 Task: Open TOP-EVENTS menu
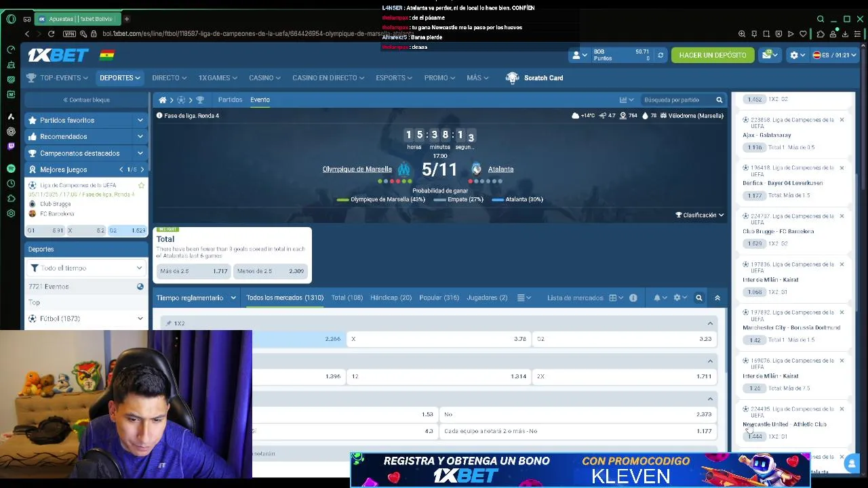58,78
